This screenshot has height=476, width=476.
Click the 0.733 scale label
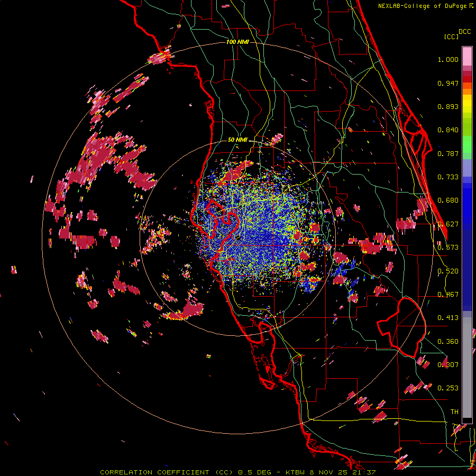click(x=448, y=177)
